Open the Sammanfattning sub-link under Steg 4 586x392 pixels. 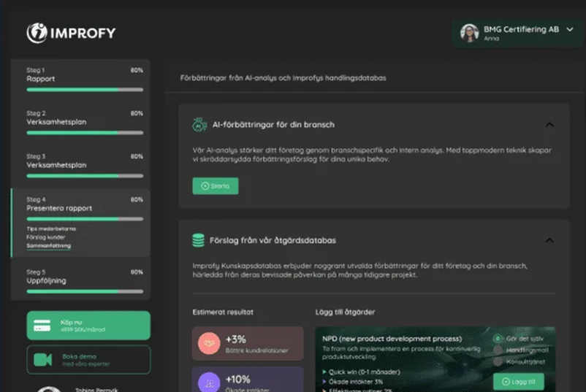tap(48, 246)
